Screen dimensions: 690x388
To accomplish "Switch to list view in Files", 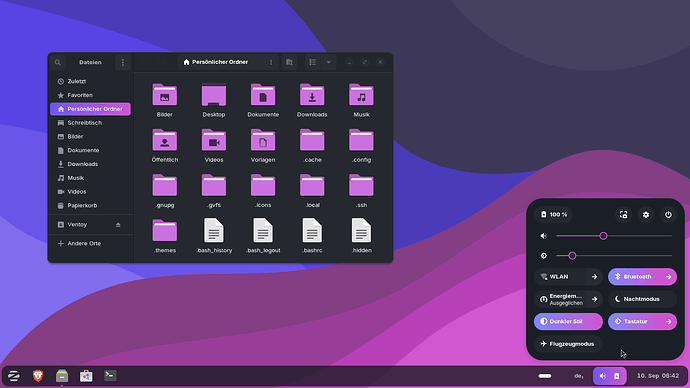I will tap(312, 62).
